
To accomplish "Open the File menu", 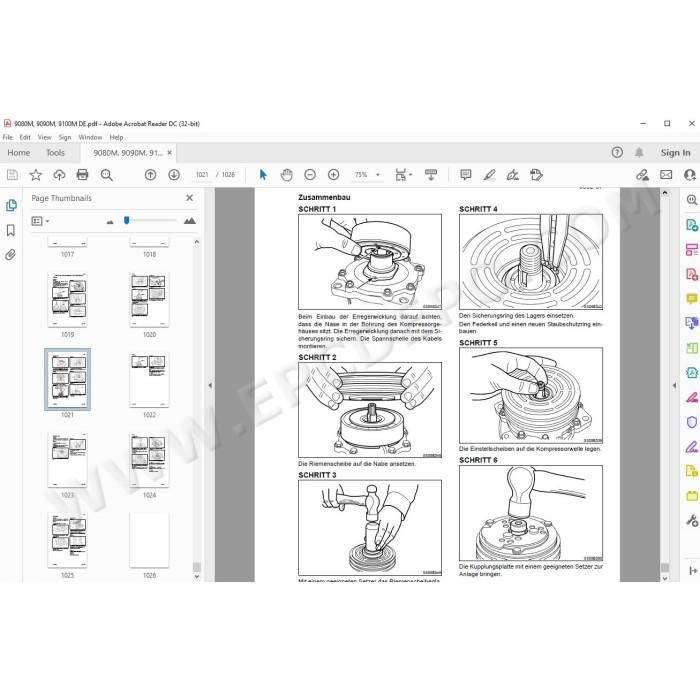I will [8, 137].
